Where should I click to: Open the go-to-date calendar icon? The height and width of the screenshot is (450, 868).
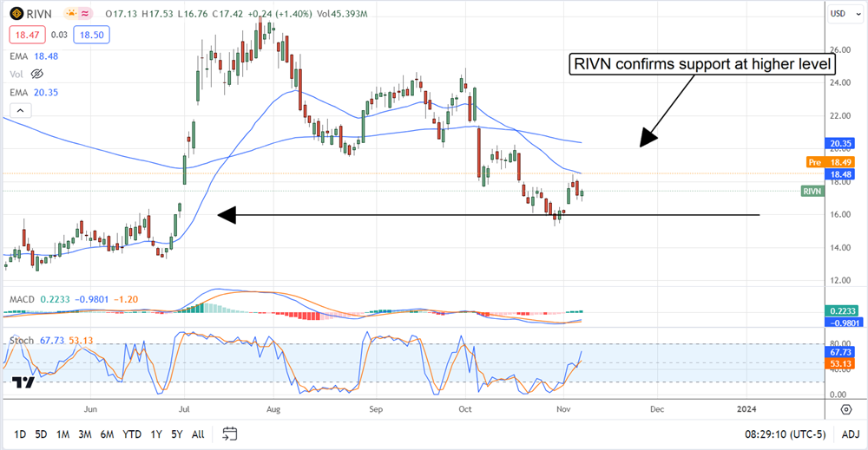pyautogui.click(x=230, y=433)
